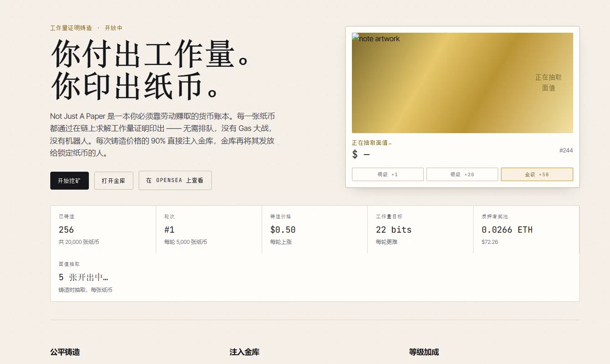Open the vault via 打开金库
610x364 pixels.
click(x=114, y=181)
